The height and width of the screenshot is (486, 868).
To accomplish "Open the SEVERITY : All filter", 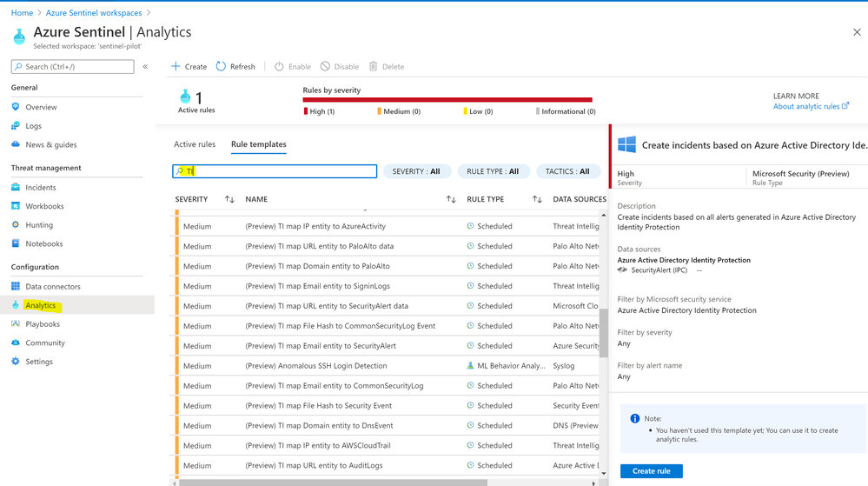I will 417,171.
